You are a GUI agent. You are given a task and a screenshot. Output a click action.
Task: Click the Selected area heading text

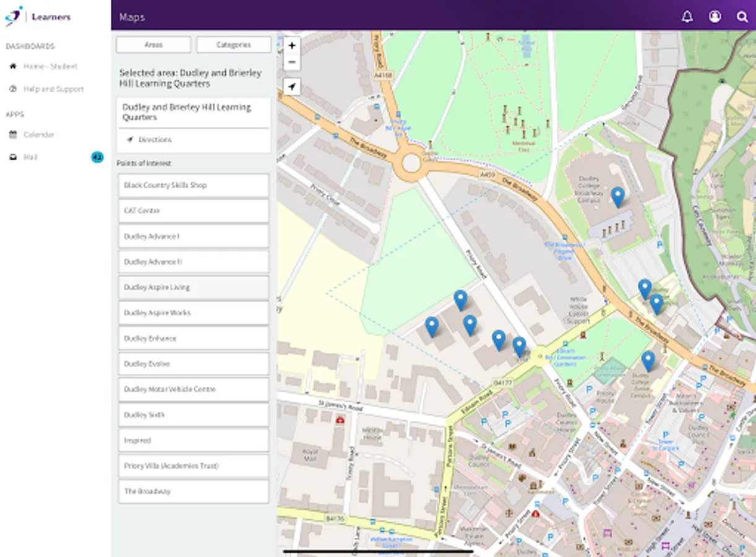point(191,78)
